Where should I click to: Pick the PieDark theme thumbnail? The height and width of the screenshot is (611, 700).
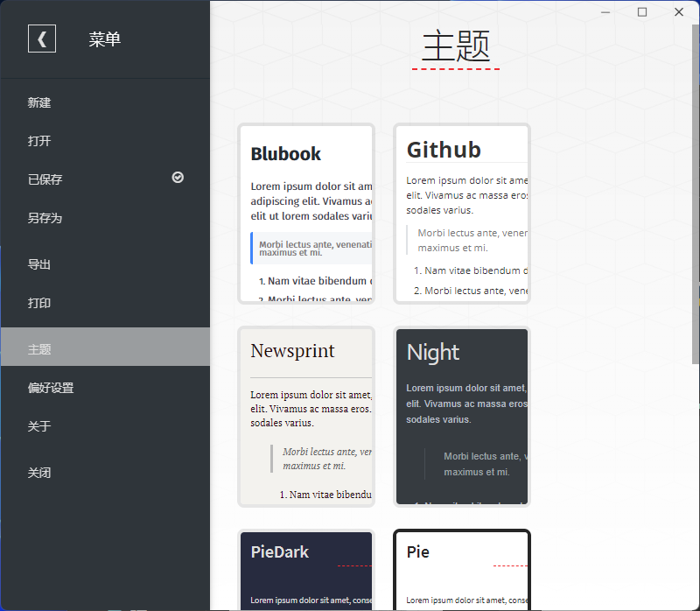[x=306, y=569]
